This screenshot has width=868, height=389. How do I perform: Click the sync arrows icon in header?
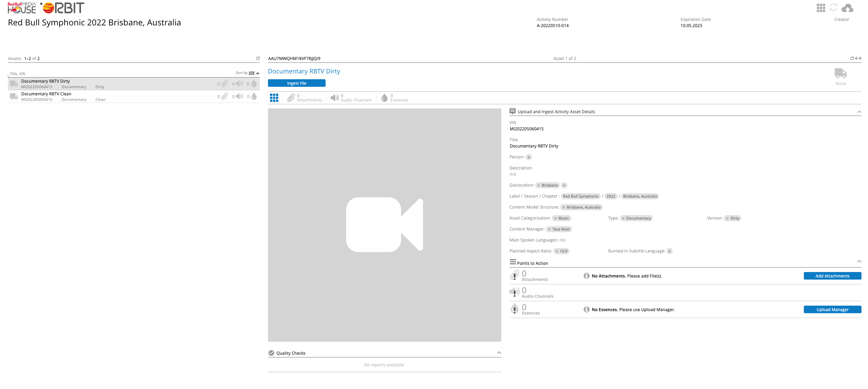(x=833, y=8)
